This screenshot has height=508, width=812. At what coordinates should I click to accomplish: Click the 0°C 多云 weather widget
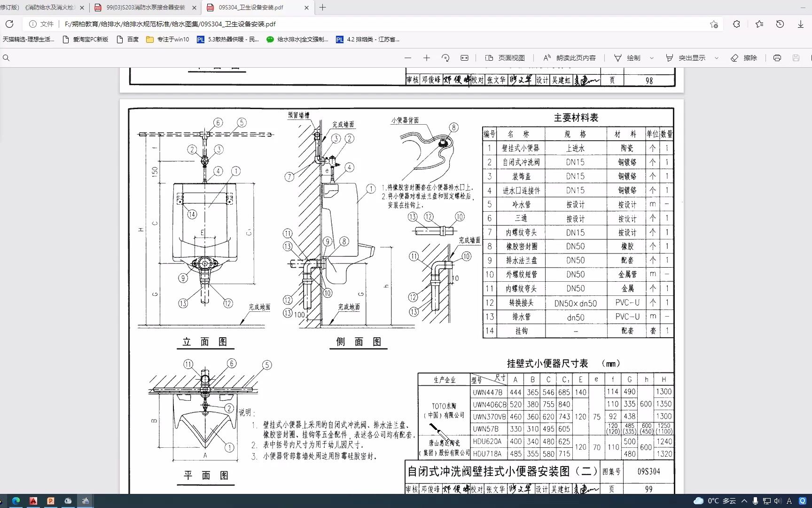[715, 501]
